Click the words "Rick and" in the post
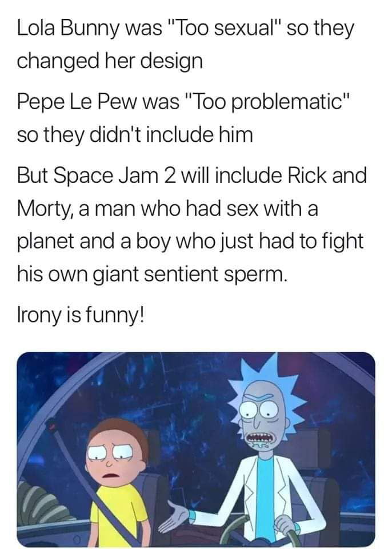The height and width of the screenshot is (549, 392). 327,176
